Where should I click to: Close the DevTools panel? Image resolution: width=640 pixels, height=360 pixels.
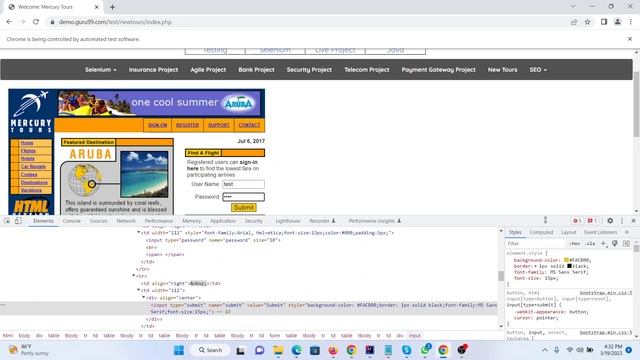(633, 220)
